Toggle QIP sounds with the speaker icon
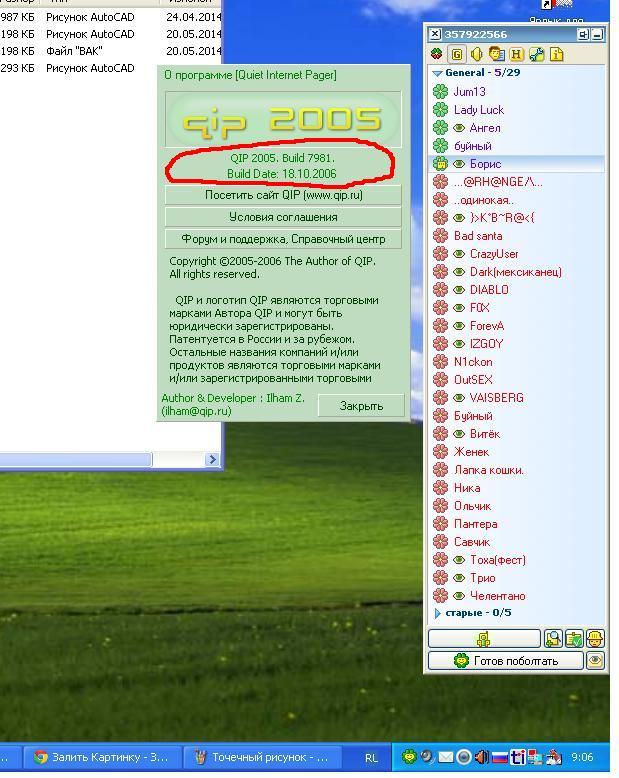This screenshot has width=619, height=778. (x=477, y=54)
